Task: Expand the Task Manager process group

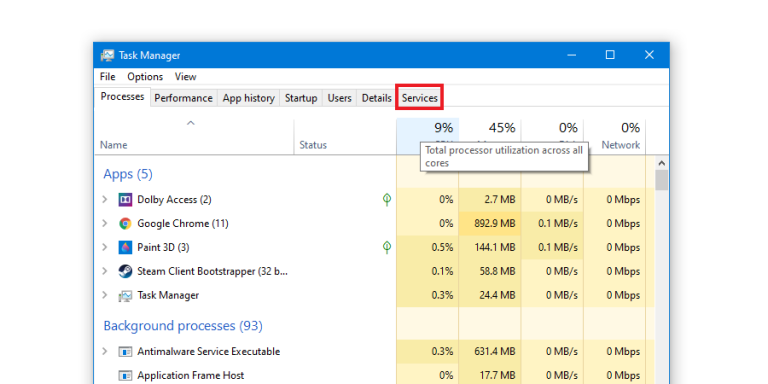Action: 104,295
